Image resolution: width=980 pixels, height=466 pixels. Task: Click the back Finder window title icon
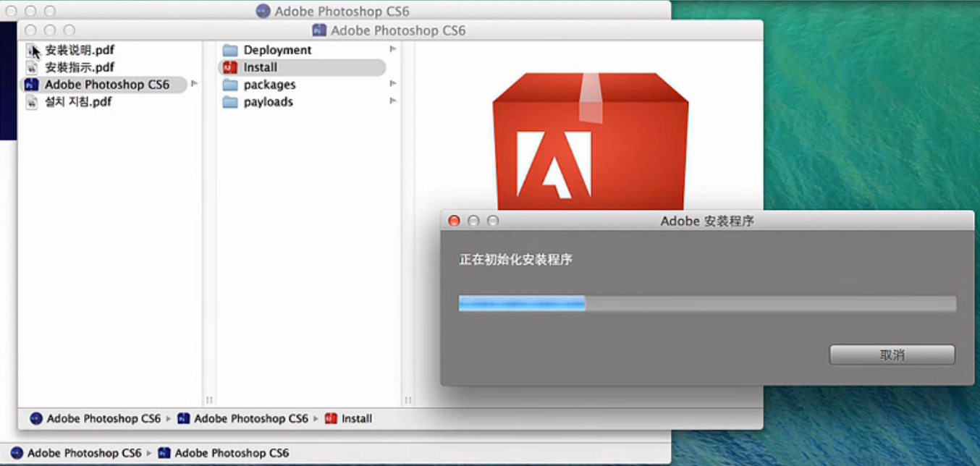click(263, 12)
